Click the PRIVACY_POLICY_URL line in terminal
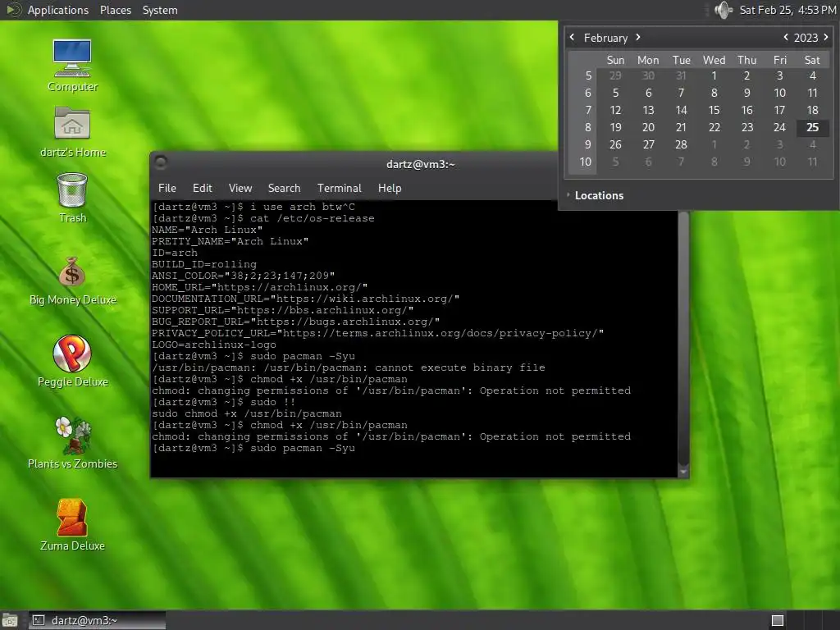Viewport: 840px width, 630px height. coord(377,333)
